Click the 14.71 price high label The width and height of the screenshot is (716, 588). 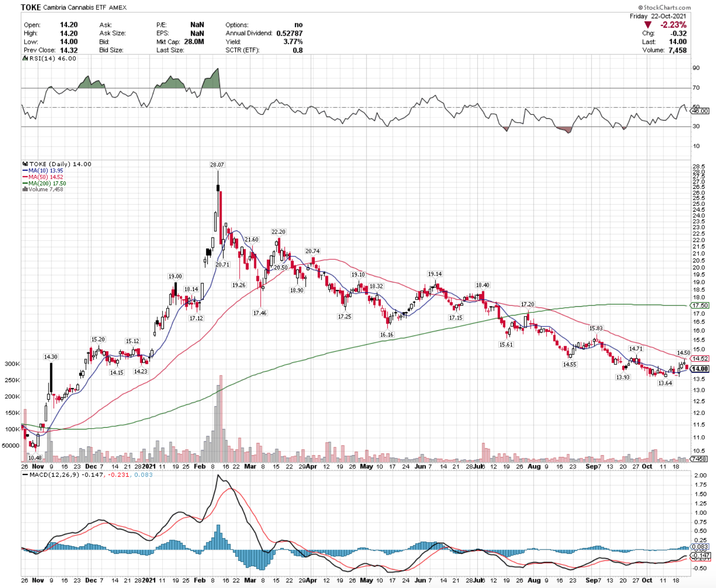(636, 349)
